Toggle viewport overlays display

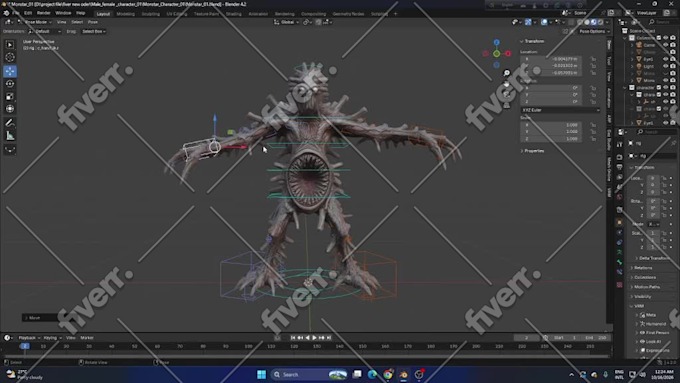tap(544, 22)
